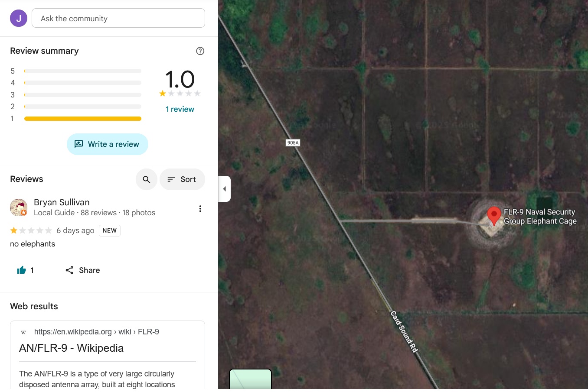Search reviews with the magnifier icon
The image size is (588, 392).
[x=147, y=179]
